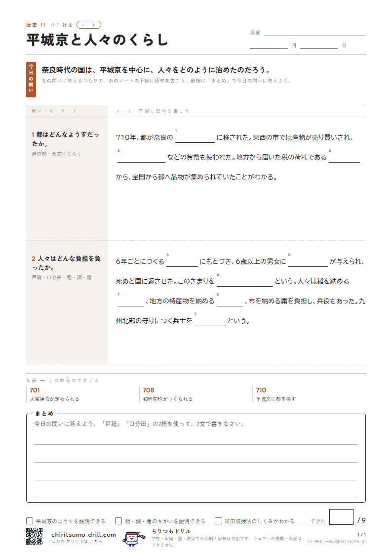The width and height of the screenshot is (392, 555).
Task: Click the score box before /9
Action: point(341,517)
